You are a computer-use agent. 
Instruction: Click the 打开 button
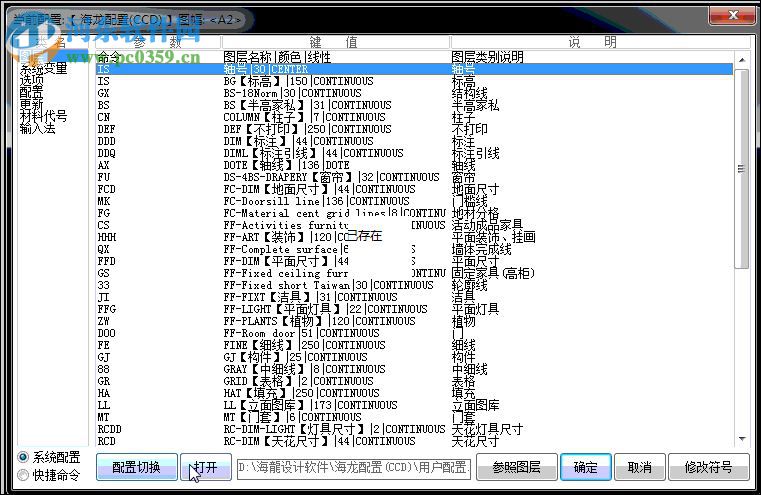coord(206,467)
